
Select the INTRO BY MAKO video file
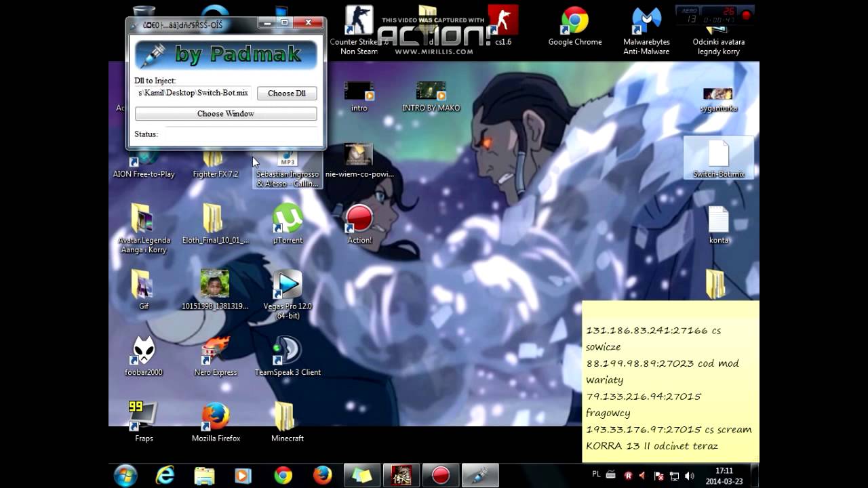tap(431, 96)
